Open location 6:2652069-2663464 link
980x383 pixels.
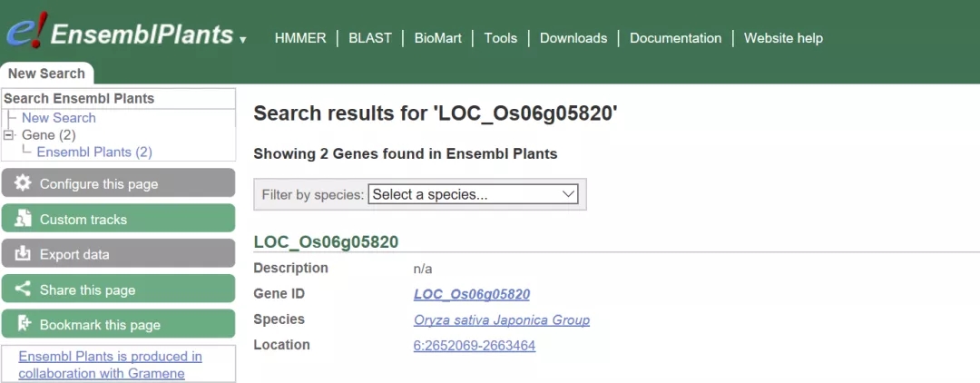click(x=474, y=345)
